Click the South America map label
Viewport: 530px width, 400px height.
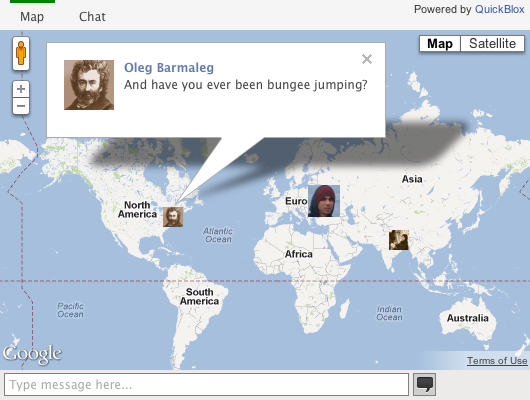point(199,297)
